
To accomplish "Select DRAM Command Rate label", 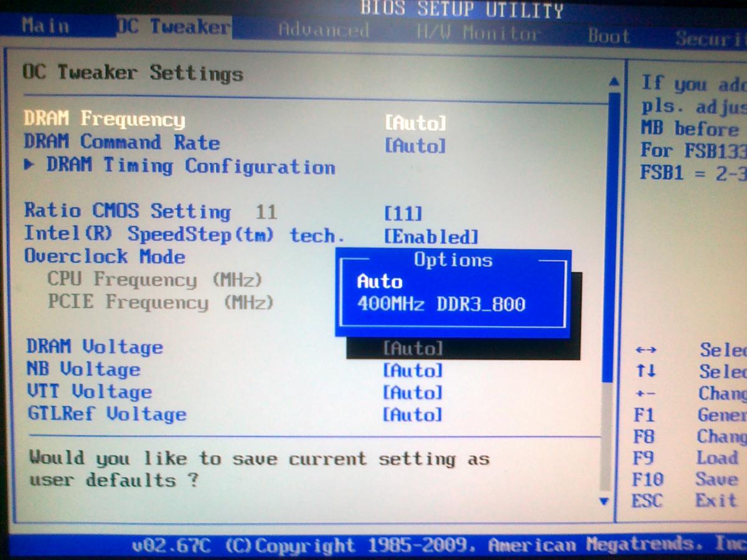I will (122, 142).
